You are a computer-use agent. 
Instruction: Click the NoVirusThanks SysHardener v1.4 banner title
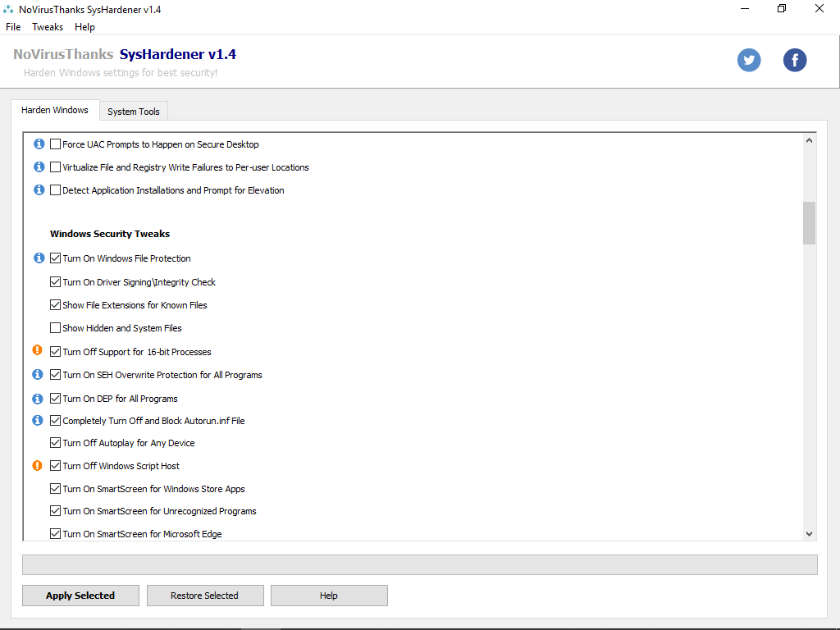(125, 54)
